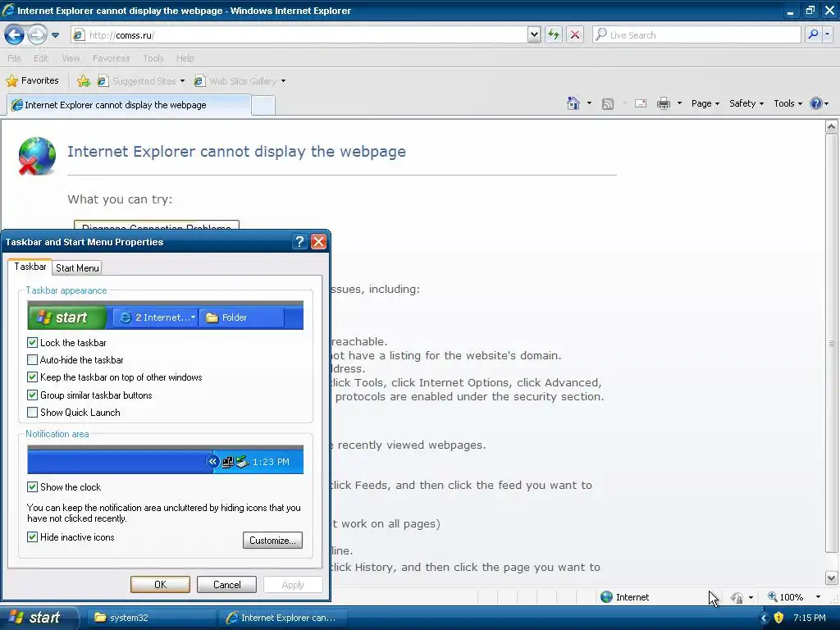Expand hidden tray icons chevron
This screenshot has height=630, width=840.
click(x=765, y=618)
